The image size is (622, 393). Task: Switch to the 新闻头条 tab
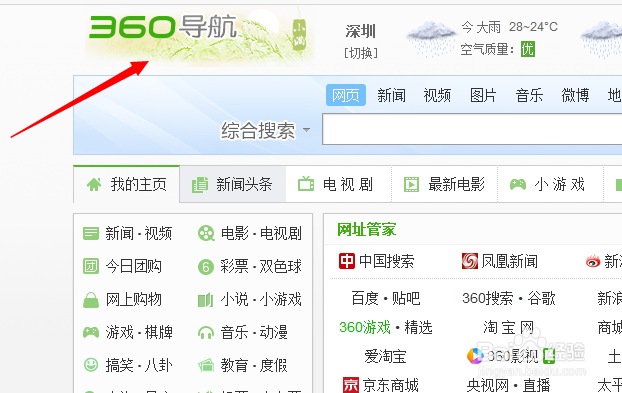(x=232, y=184)
